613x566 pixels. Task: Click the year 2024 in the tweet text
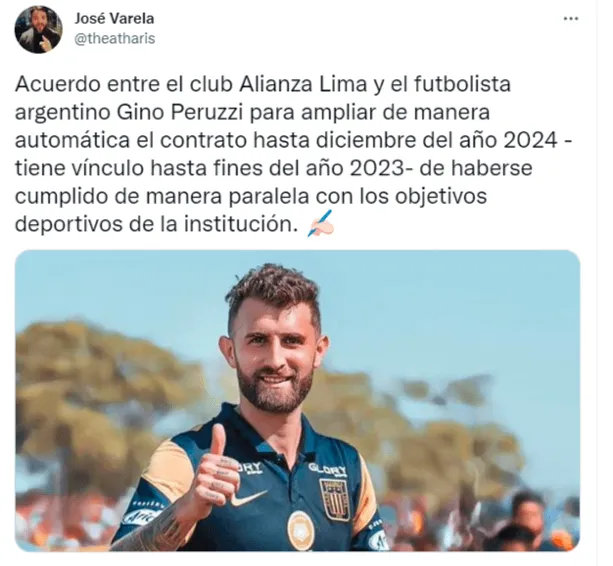point(530,141)
